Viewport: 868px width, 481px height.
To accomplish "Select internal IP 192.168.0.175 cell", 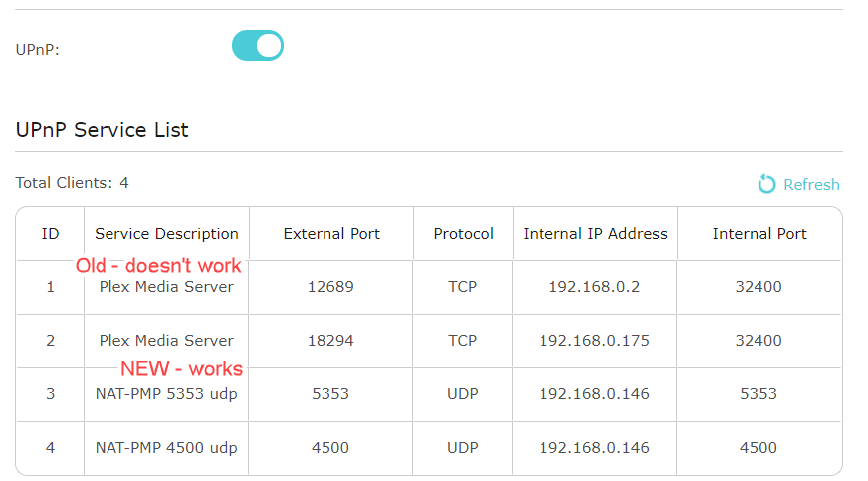I will click(594, 341).
